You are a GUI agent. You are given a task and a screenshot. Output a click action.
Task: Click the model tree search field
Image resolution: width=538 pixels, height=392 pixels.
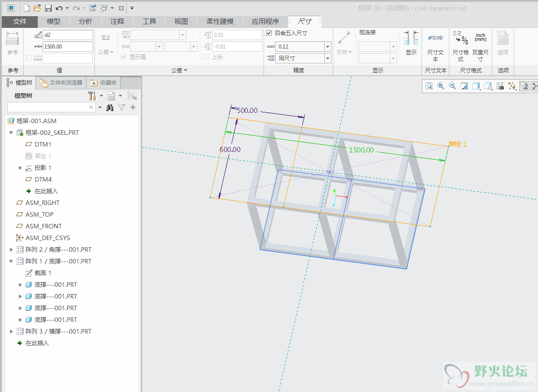point(51,107)
